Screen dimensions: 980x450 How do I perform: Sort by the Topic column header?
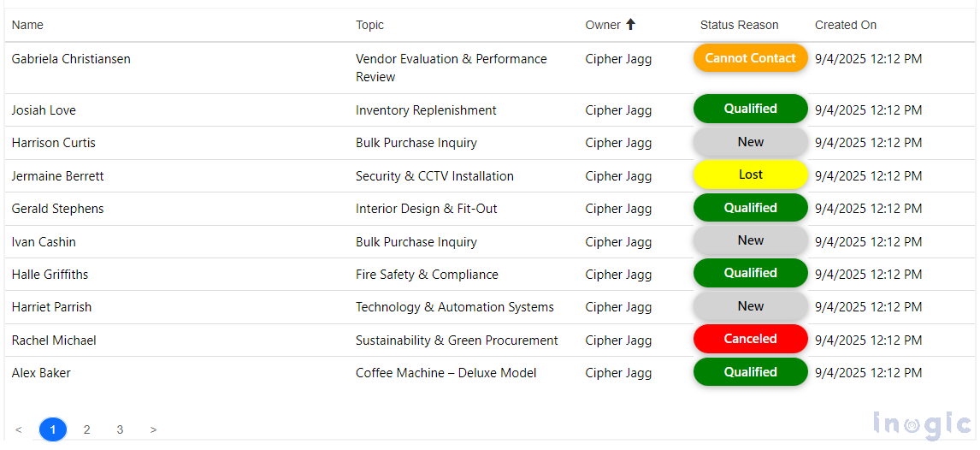coord(369,25)
